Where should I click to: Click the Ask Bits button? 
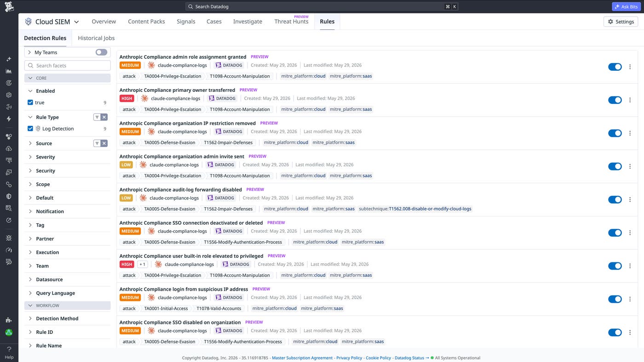pyautogui.click(x=627, y=7)
